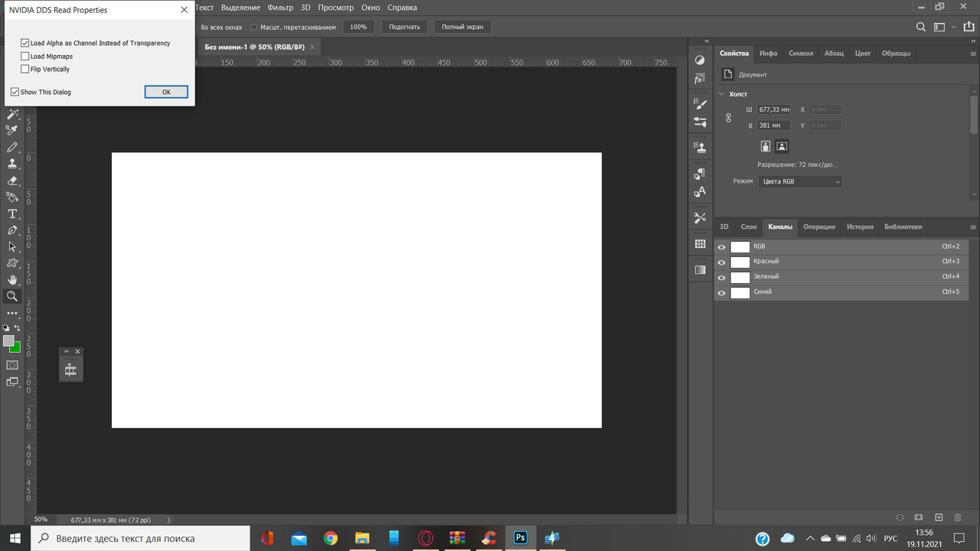The width and height of the screenshot is (980, 551).
Task: Tick the Flip Vertically checkbox
Action: click(x=25, y=70)
